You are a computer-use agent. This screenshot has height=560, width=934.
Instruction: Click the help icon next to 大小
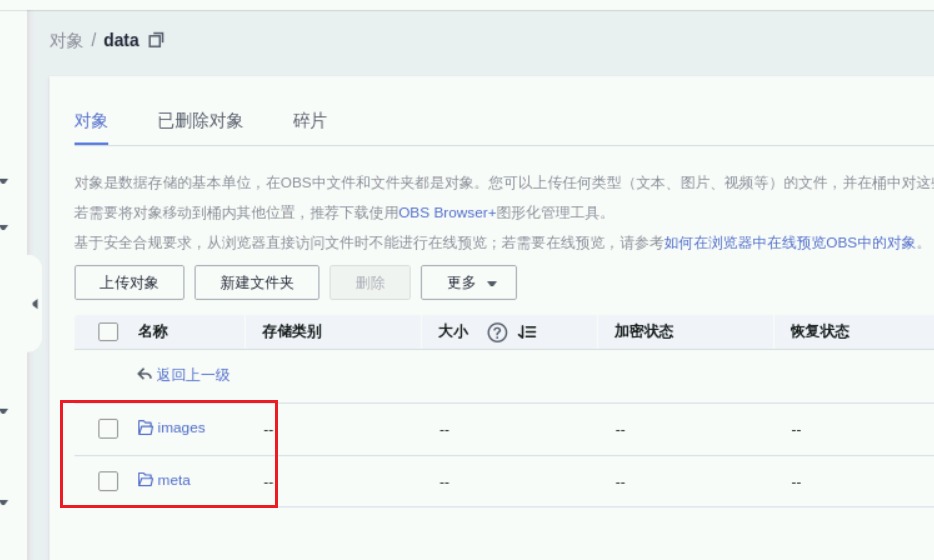(497, 333)
